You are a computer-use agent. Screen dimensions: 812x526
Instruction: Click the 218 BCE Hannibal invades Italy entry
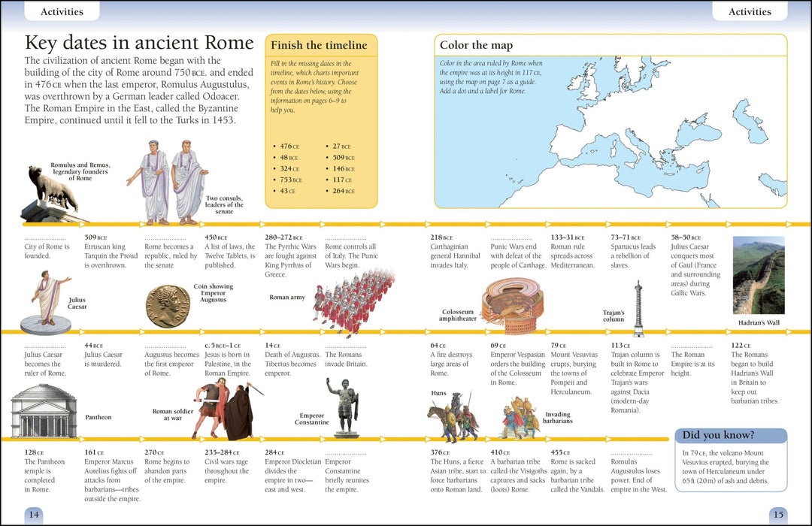456,251
